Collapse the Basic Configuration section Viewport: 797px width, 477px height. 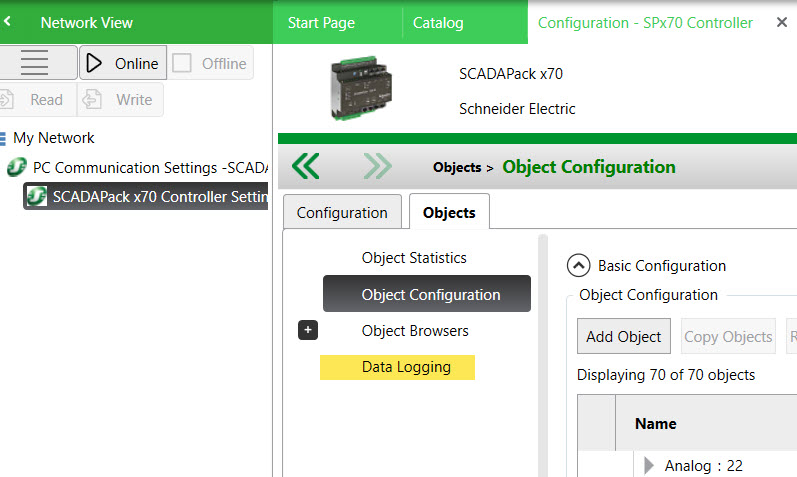578,265
